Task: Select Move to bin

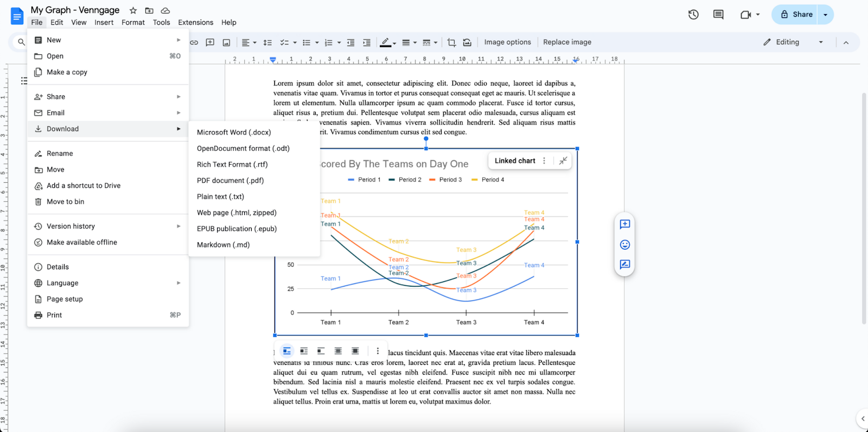Action: coord(108,202)
